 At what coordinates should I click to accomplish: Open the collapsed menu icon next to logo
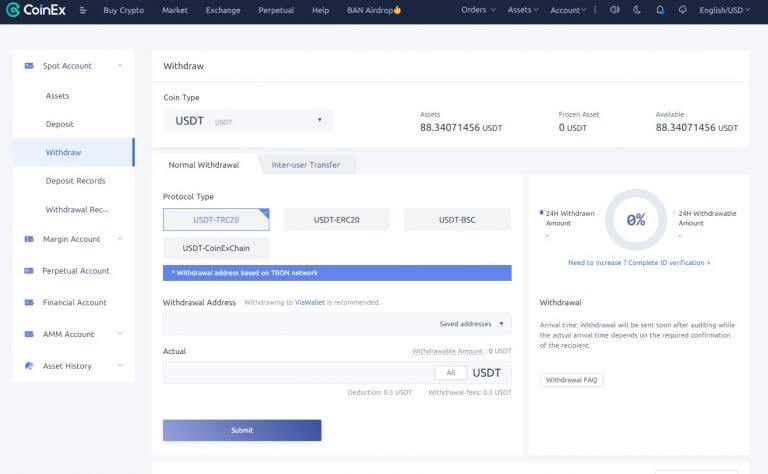click(83, 10)
